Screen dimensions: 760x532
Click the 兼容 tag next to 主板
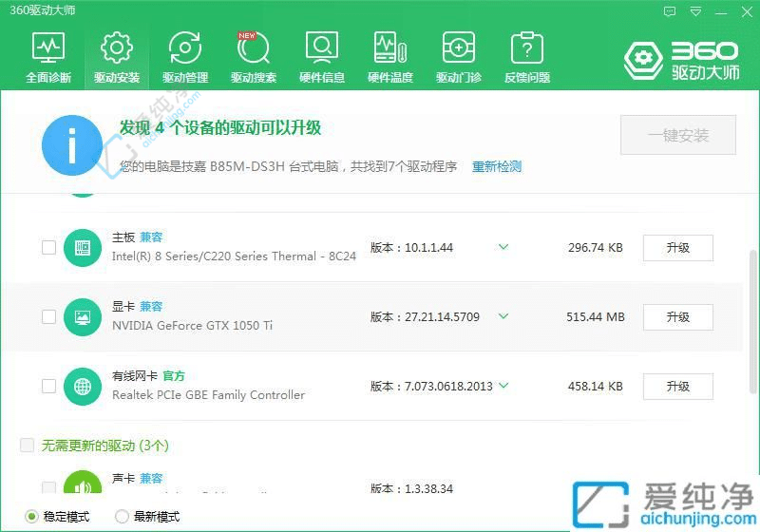click(x=151, y=237)
